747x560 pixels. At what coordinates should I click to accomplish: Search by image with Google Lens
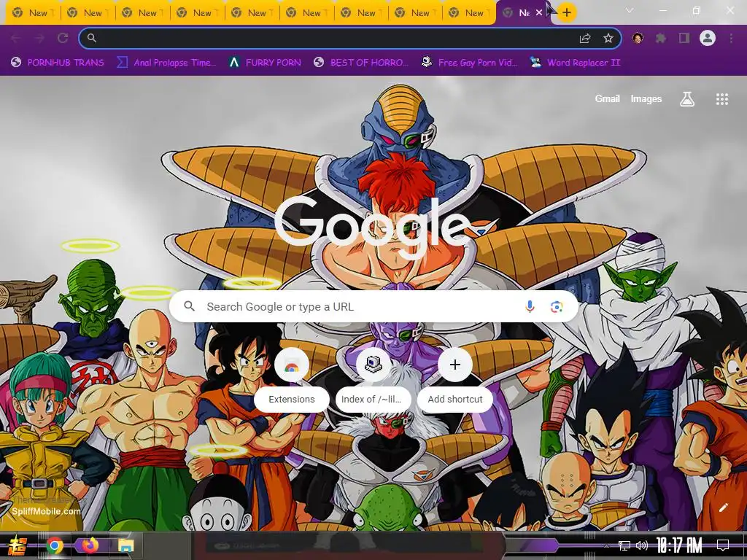pyautogui.click(x=557, y=307)
